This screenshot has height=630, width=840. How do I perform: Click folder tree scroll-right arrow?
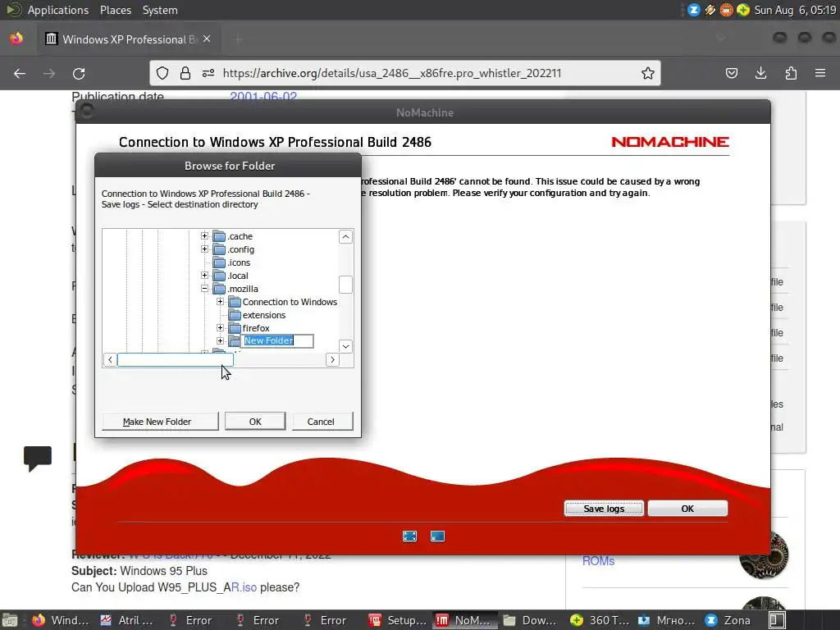click(x=332, y=359)
